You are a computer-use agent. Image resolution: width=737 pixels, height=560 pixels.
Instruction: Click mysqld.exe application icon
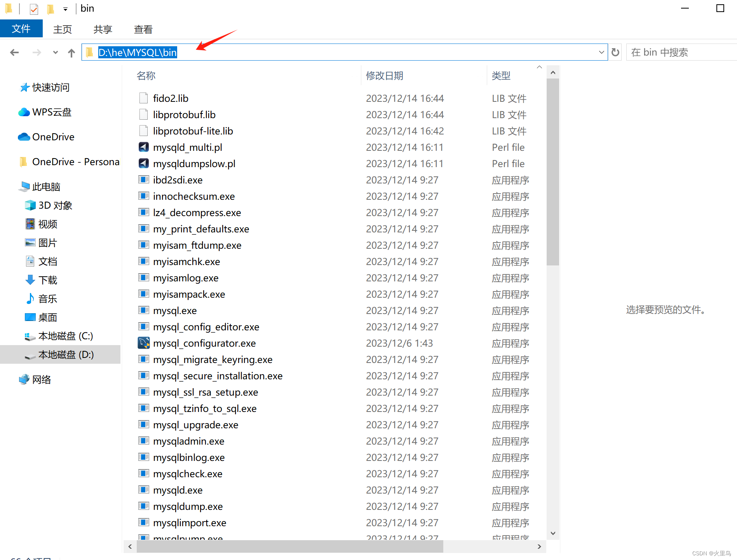[x=143, y=490]
